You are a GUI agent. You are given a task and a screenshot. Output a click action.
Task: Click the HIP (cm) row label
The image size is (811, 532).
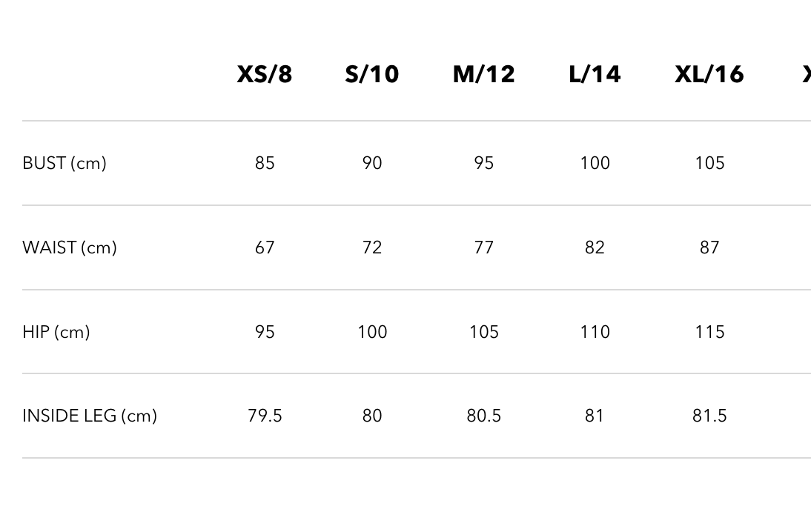[56, 332]
